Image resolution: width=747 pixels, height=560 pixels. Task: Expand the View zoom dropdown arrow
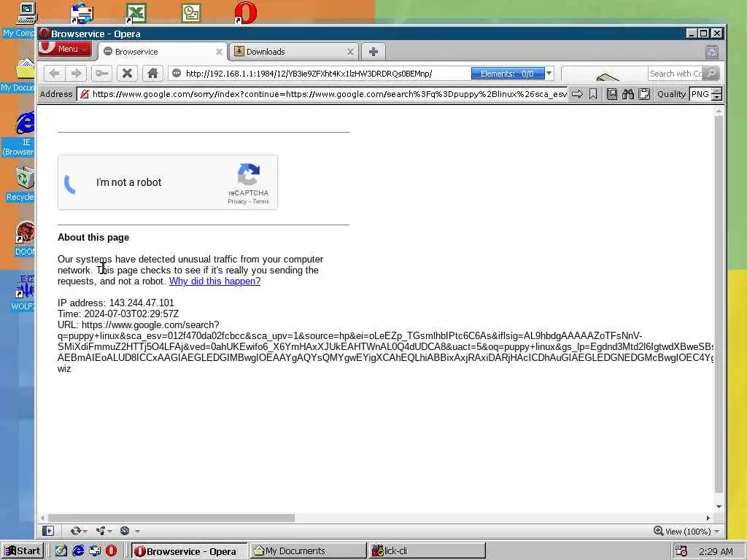click(717, 531)
